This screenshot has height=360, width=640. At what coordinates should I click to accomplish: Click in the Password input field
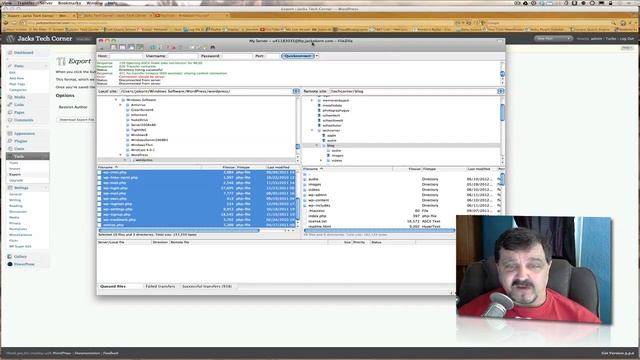pyautogui.click(x=237, y=56)
